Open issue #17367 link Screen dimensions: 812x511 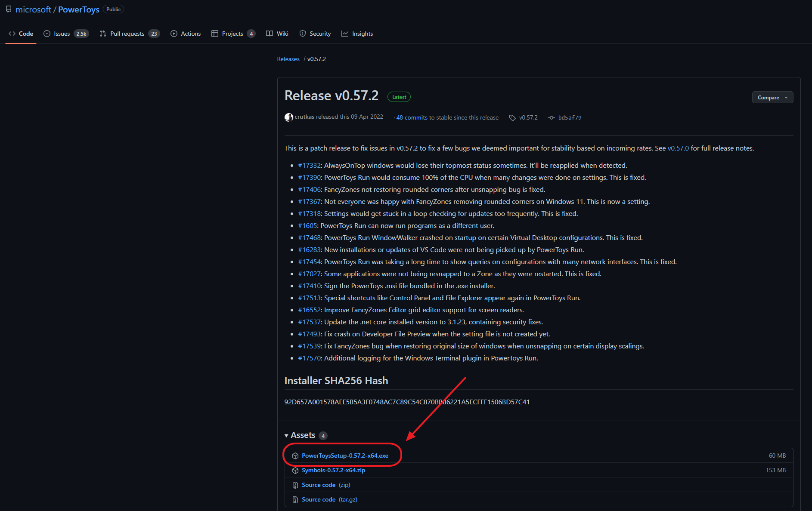pyautogui.click(x=310, y=201)
